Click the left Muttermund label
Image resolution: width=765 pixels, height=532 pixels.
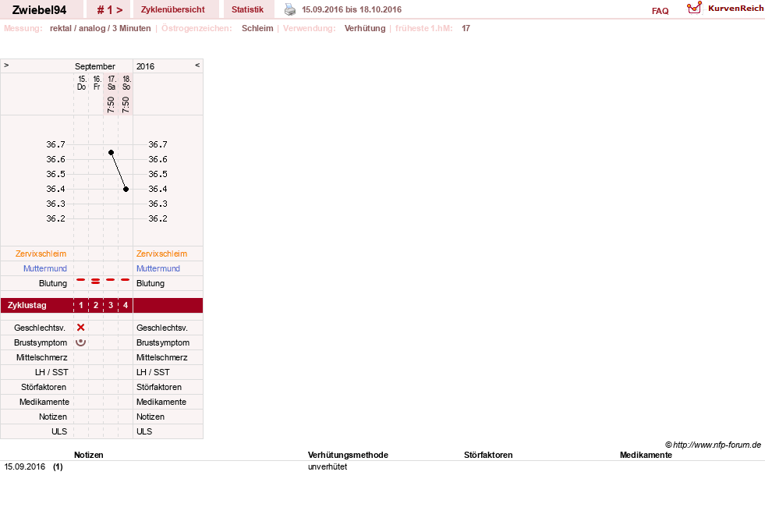click(x=45, y=268)
